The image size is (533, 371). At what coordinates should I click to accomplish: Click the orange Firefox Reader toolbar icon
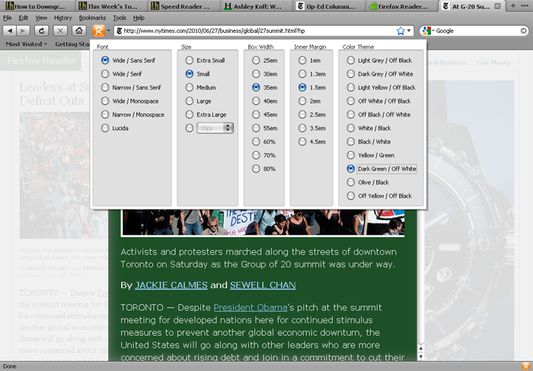[x=98, y=31]
